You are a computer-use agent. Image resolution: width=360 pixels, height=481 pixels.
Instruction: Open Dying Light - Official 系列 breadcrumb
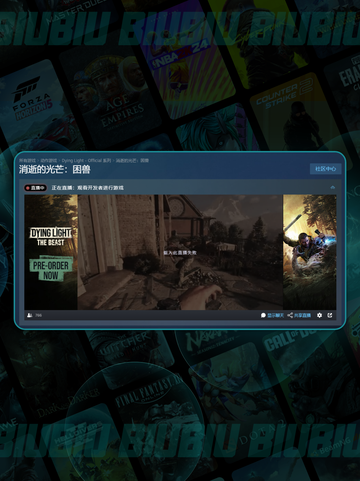click(86, 160)
